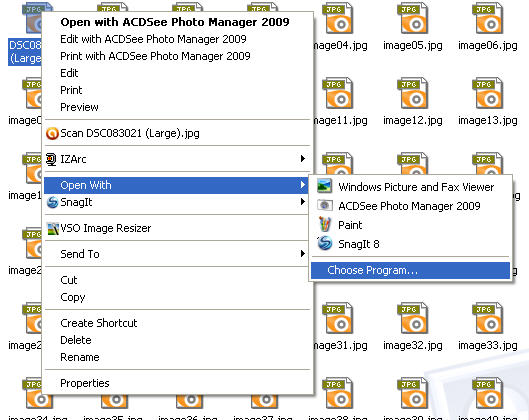Expand the Send To submenu arrow

click(x=303, y=254)
